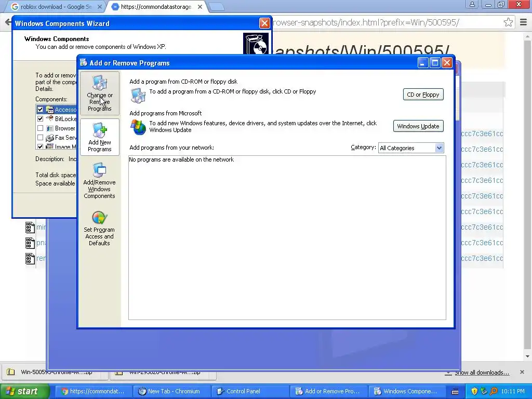Maximize the Add or Remove Programs window
This screenshot has height=399, width=532.
(x=435, y=63)
